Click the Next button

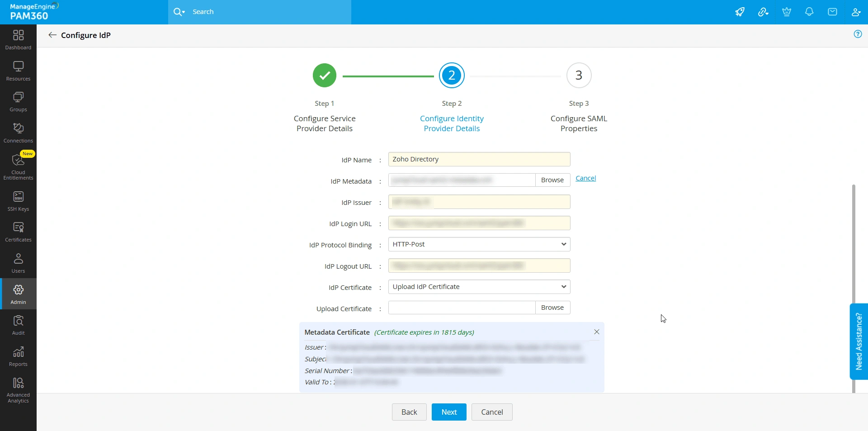point(449,412)
